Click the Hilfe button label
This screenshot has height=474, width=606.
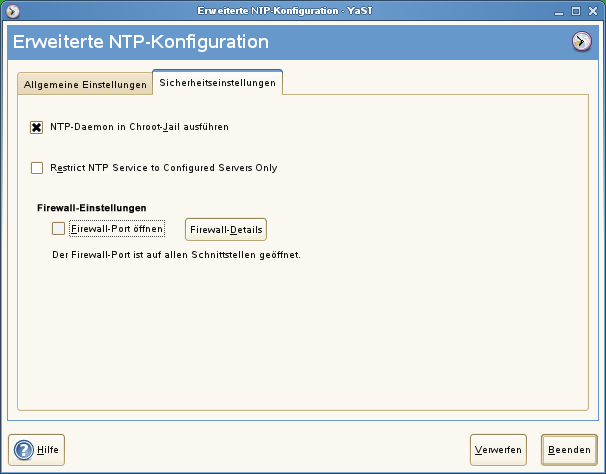tap(47, 450)
